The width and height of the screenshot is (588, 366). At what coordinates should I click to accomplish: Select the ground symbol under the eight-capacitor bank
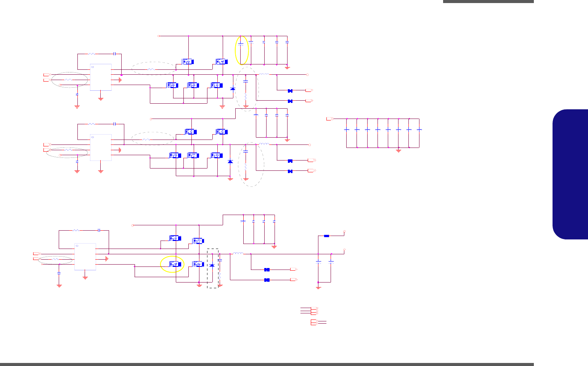click(398, 151)
